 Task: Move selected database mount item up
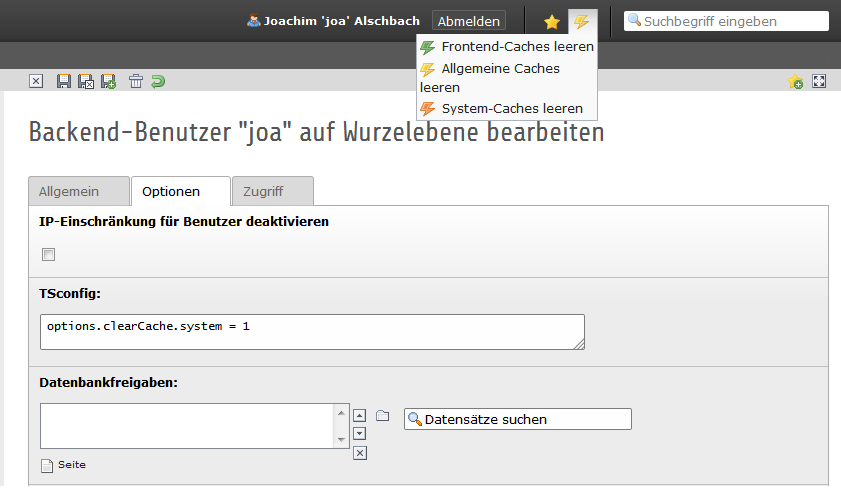click(x=360, y=415)
